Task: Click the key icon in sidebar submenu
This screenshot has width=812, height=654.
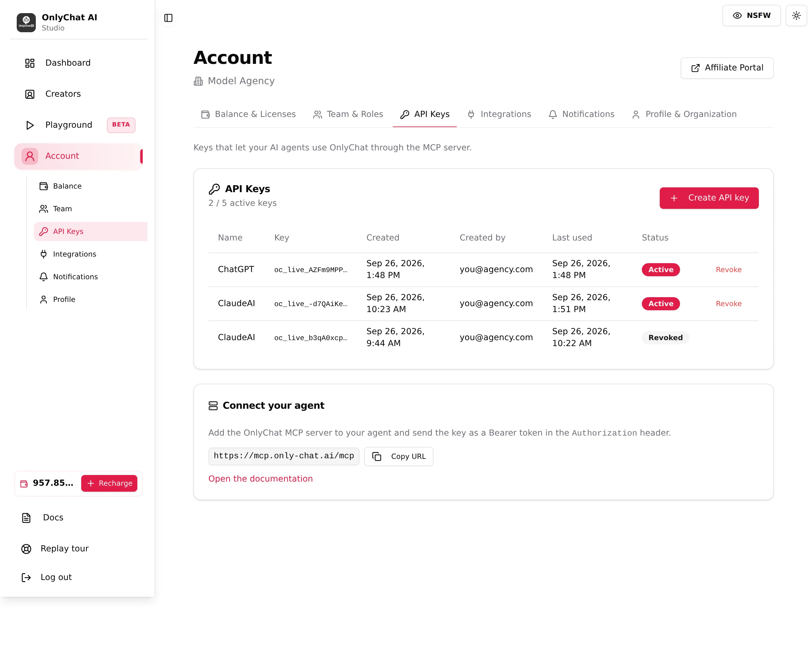Action: pyautogui.click(x=44, y=231)
